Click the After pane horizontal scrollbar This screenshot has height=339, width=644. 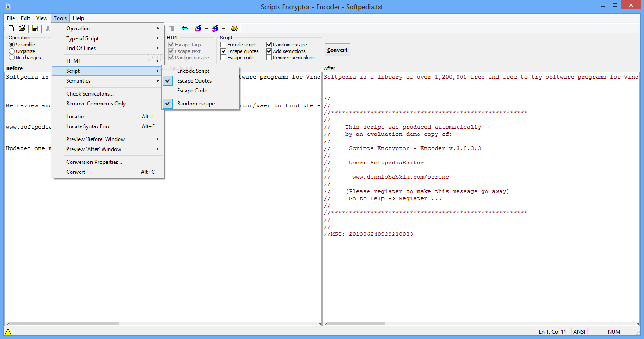click(x=481, y=324)
